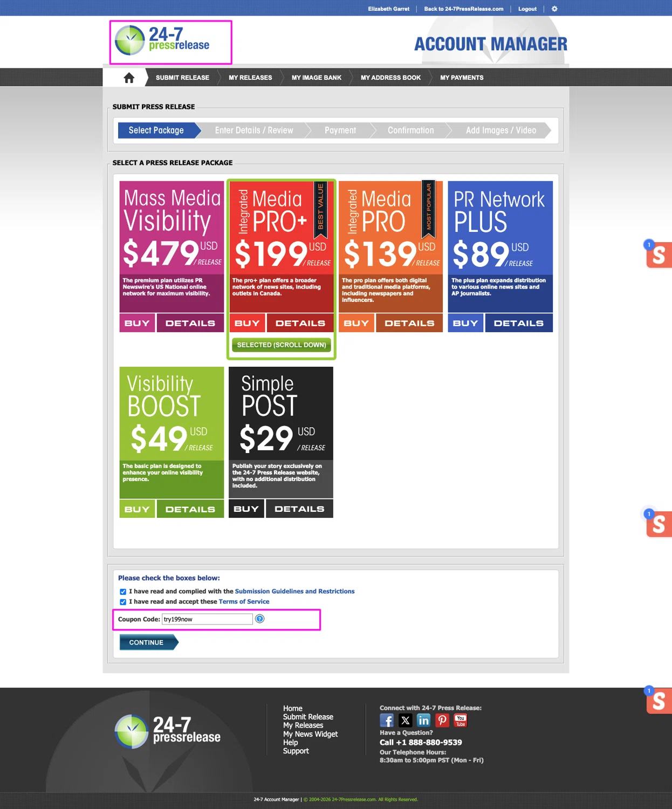Open the YouTube icon in footer
Image resolution: width=672 pixels, height=809 pixels.
(x=461, y=721)
